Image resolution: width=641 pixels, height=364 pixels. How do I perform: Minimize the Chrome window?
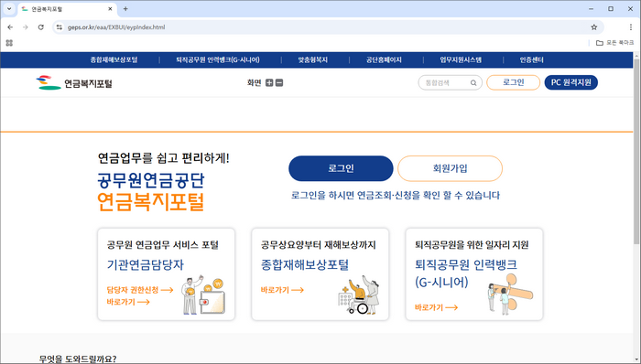pyautogui.click(x=592, y=8)
